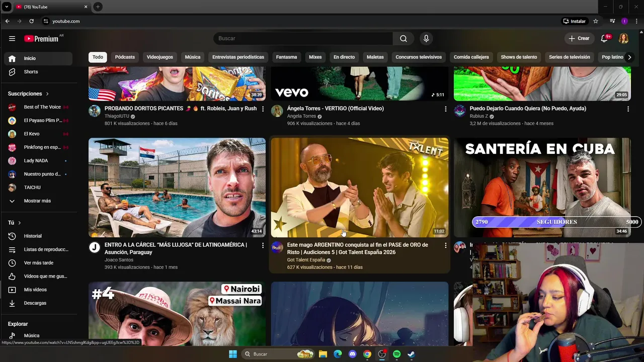Select the Música filter chip
This screenshot has width=644, height=362.
[x=193, y=57]
